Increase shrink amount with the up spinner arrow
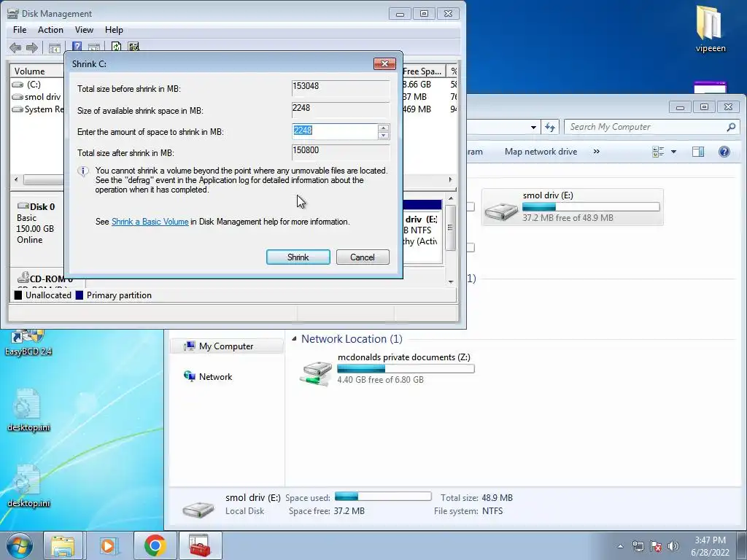The width and height of the screenshot is (747, 560). 383,128
